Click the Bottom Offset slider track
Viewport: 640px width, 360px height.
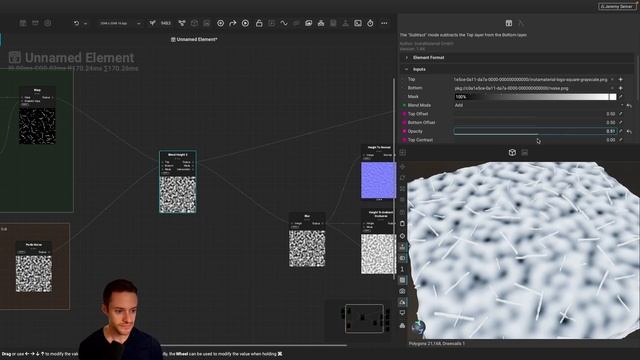(535, 122)
